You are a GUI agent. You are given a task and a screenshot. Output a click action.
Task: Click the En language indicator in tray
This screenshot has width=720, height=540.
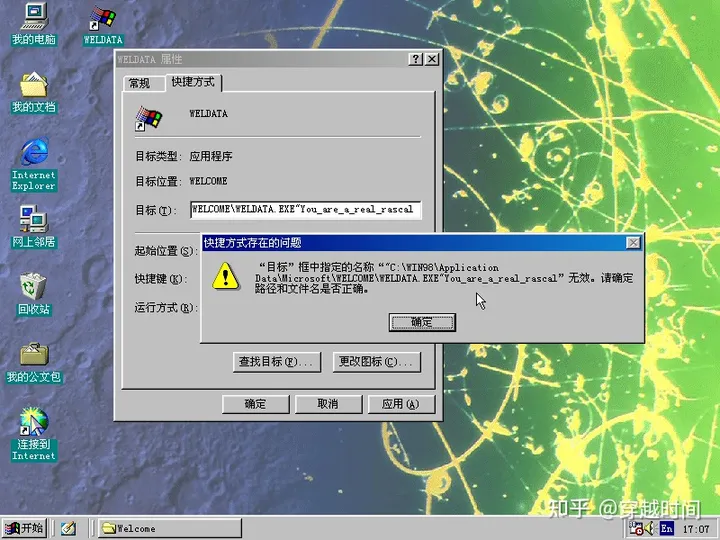(666, 529)
